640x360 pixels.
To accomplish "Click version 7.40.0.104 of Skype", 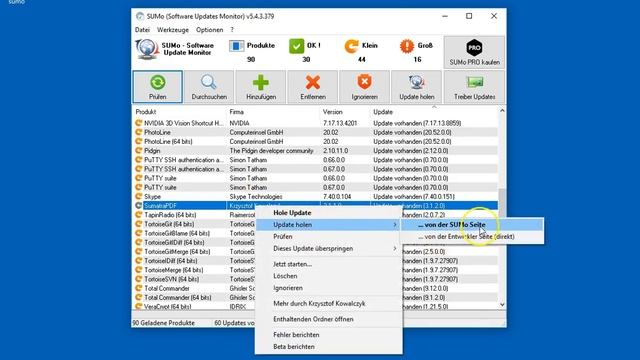I will point(337,196).
